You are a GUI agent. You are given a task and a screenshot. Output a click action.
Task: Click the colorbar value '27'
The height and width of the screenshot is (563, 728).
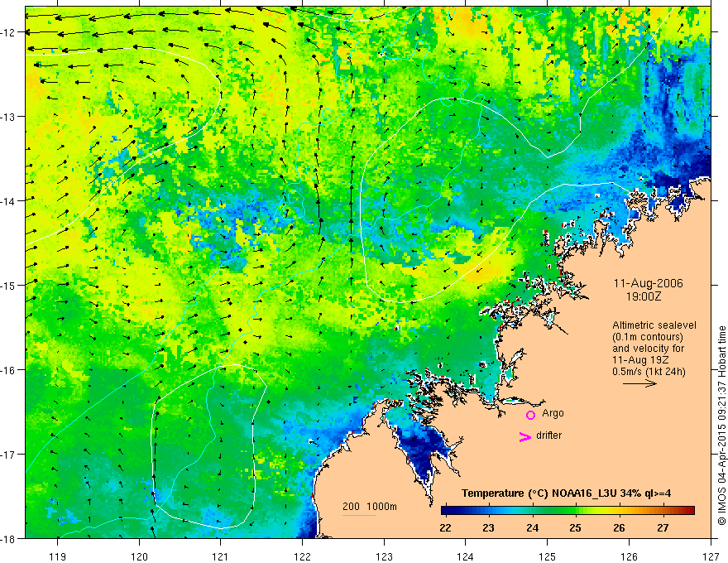[663, 527]
